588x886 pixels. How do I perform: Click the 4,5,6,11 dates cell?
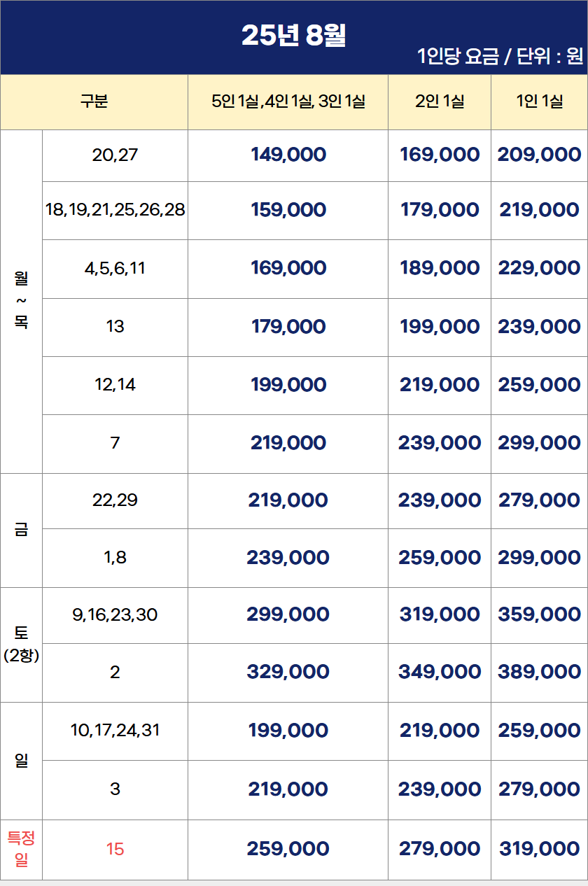(x=115, y=268)
